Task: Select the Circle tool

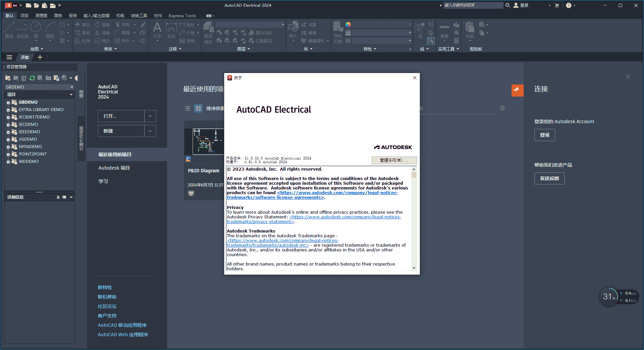Action: point(36,28)
